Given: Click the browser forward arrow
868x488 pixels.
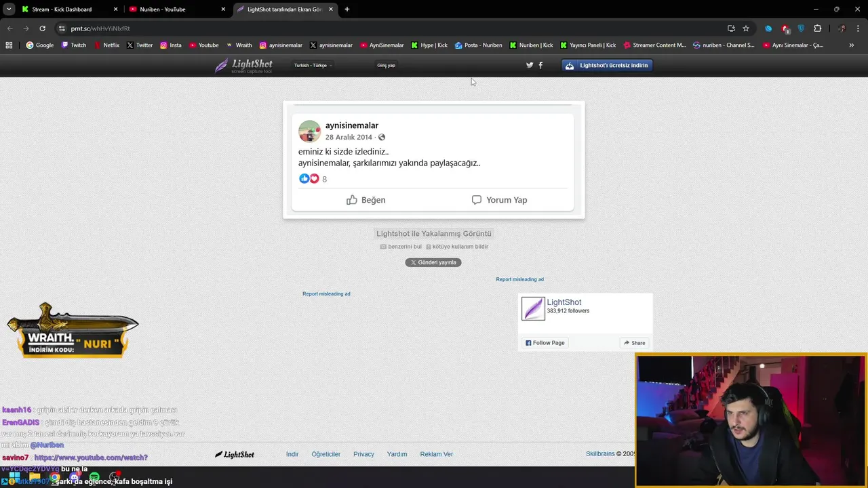Looking at the screenshot, I should (26, 28).
